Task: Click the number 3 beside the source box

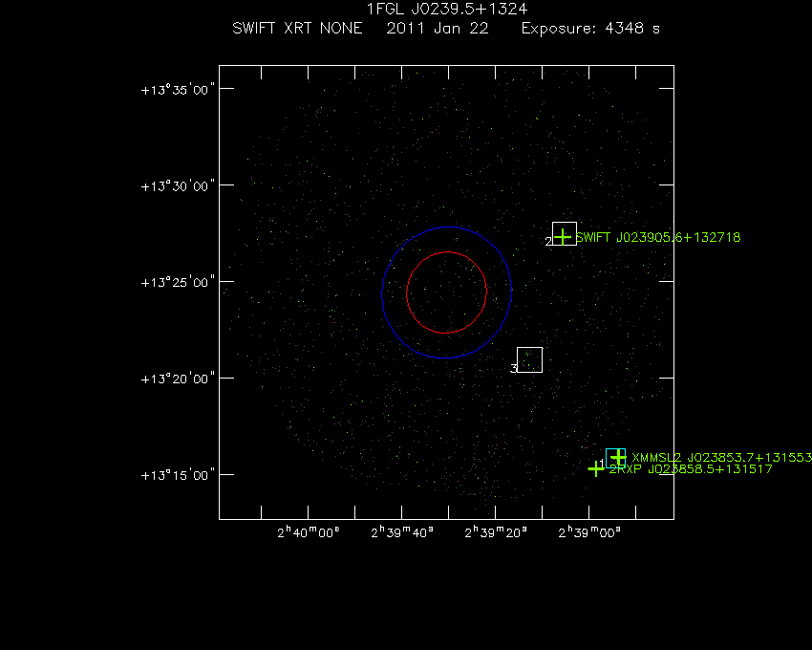Action: click(x=514, y=369)
